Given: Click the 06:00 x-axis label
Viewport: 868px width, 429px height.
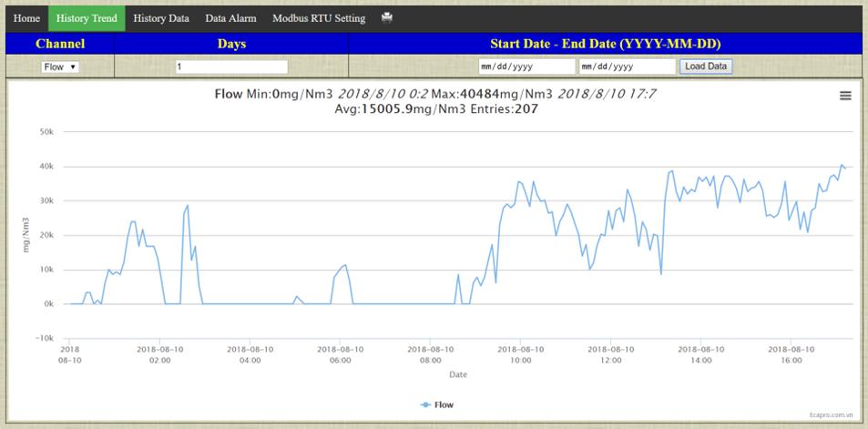Looking at the screenshot, I should tap(340, 354).
